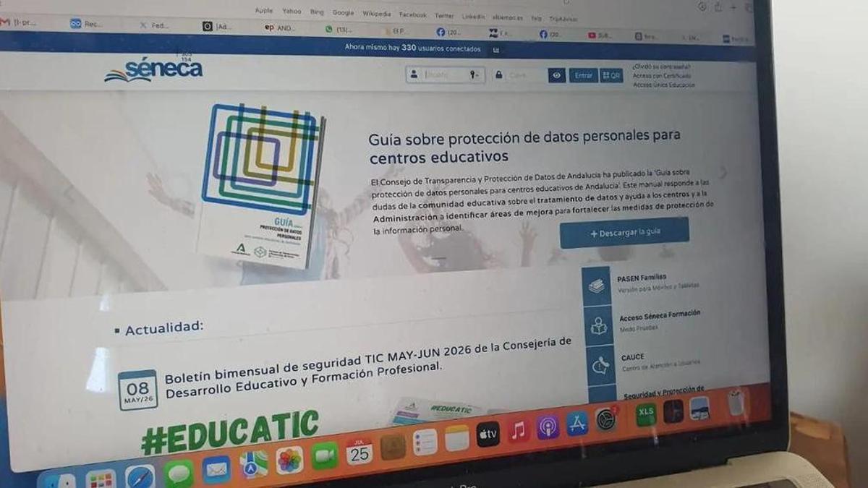Open FaceTime from the dock
Viewport: 868px width, 488px height.
coord(325,455)
